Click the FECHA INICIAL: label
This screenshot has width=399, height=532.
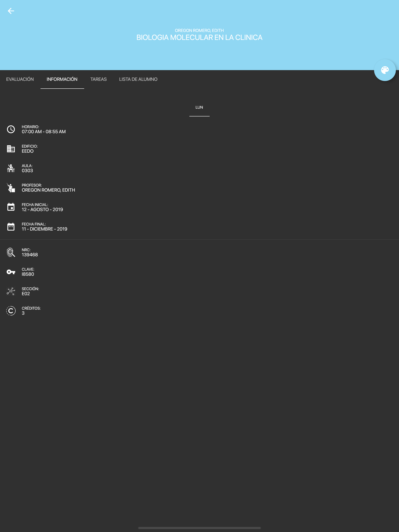click(x=35, y=205)
